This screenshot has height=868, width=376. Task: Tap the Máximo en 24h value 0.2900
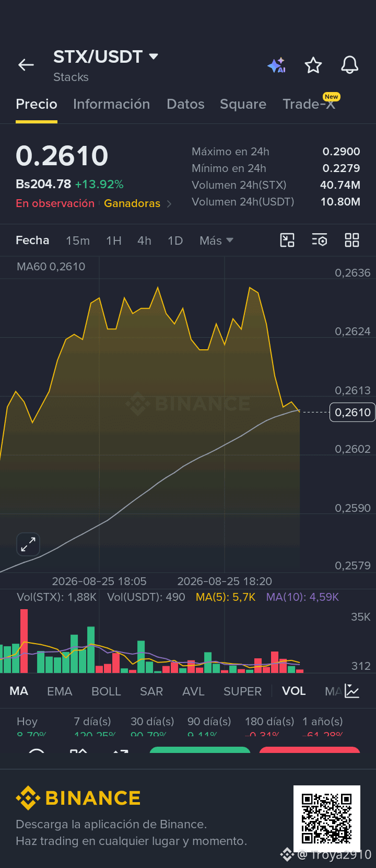pyautogui.click(x=341, y=152)
